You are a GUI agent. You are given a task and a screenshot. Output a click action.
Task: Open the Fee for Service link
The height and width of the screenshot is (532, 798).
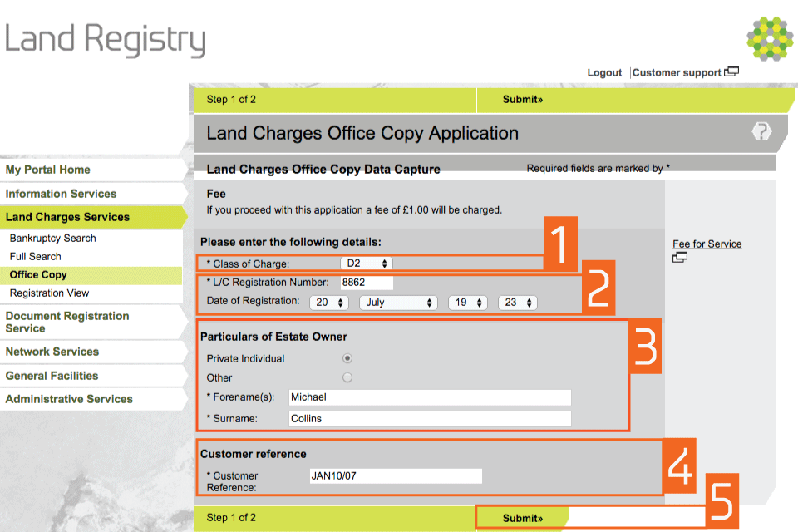click(x=707, y=244)
